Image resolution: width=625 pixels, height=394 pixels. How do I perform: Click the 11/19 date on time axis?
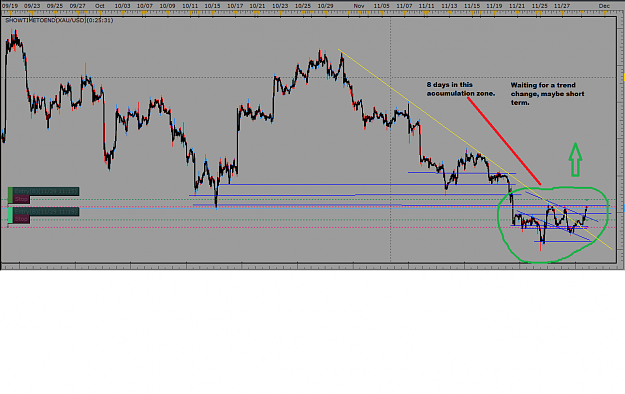coord(495,6)
